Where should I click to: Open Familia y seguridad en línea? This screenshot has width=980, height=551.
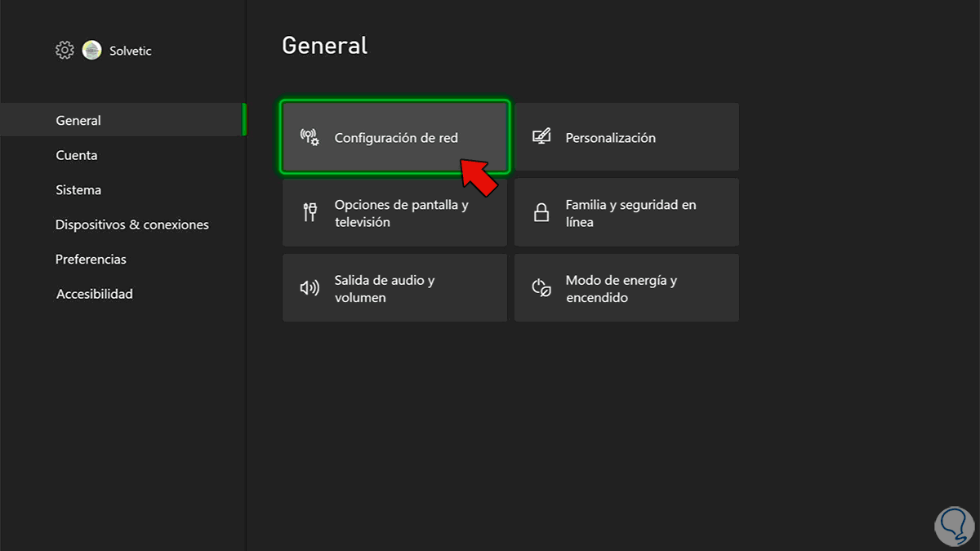[626, 213]
